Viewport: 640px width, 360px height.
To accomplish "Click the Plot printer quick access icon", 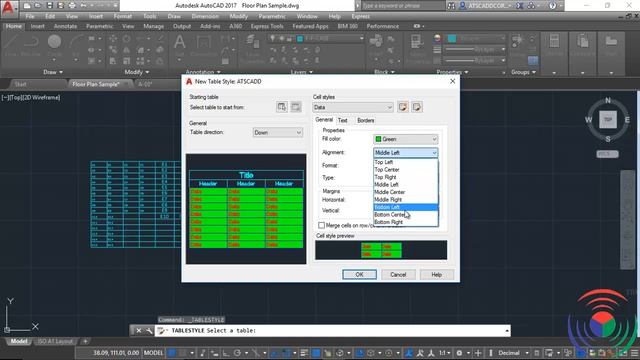I will [72, 6].
